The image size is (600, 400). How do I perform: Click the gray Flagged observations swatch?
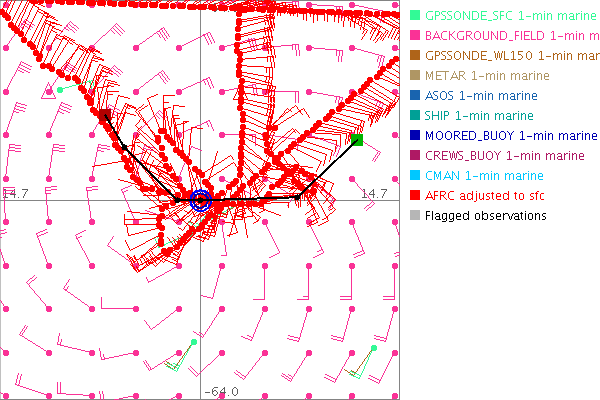416,215
